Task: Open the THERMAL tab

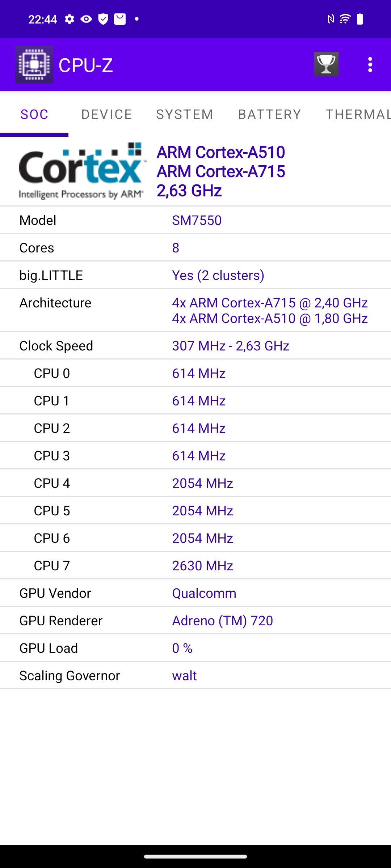Action: (358, 114)
